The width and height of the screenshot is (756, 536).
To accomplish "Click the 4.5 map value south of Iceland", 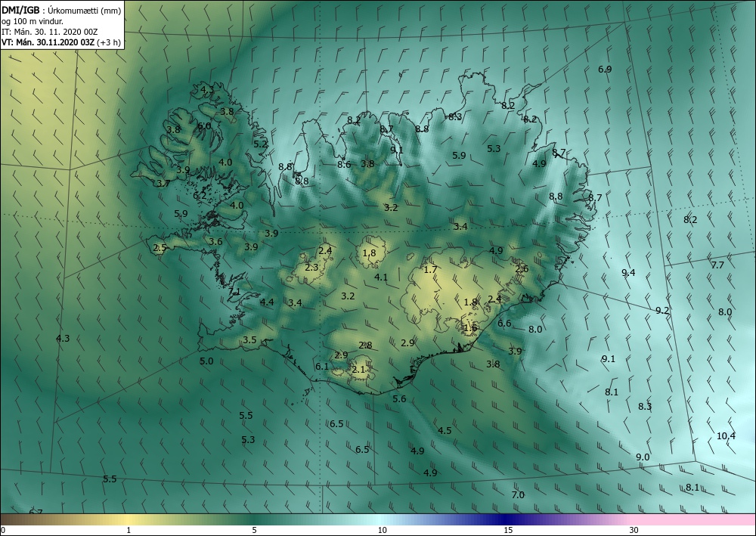I will (445, 430).
